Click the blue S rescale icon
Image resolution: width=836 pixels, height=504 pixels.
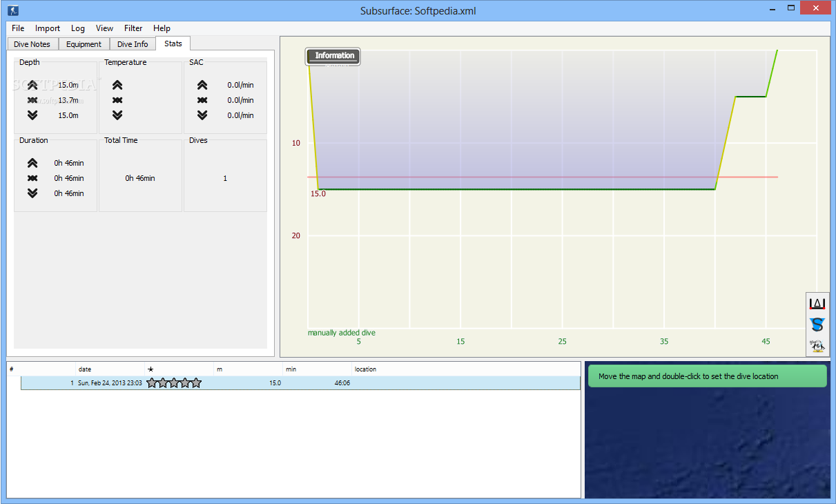coord(817,324)
